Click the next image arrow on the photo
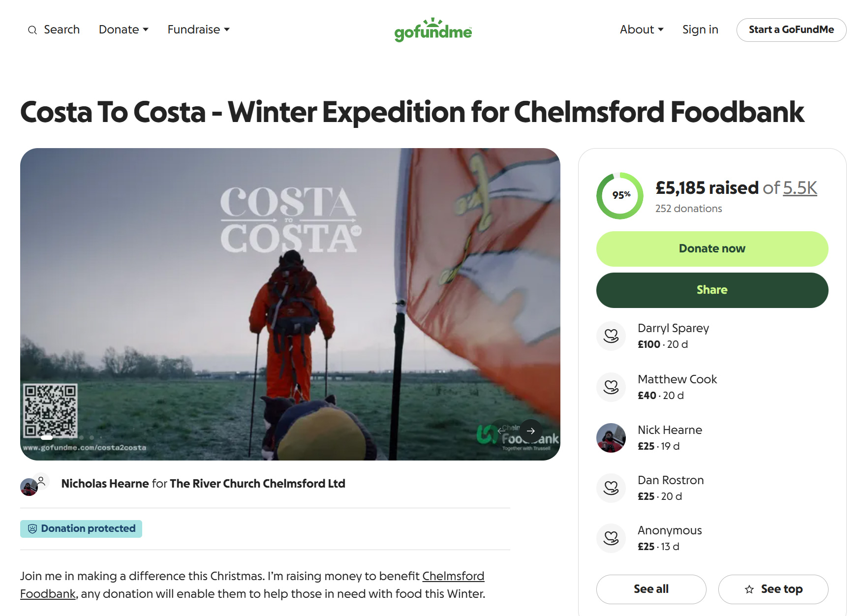The image size is (862, 616). click(x=531, y=431)
